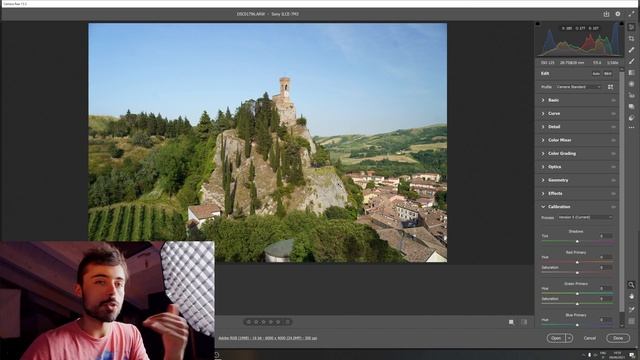Open the Snapshots panel icon
The width and height of the screenshot is (640, 360).
pyautogui.click(x=631, y=107)
